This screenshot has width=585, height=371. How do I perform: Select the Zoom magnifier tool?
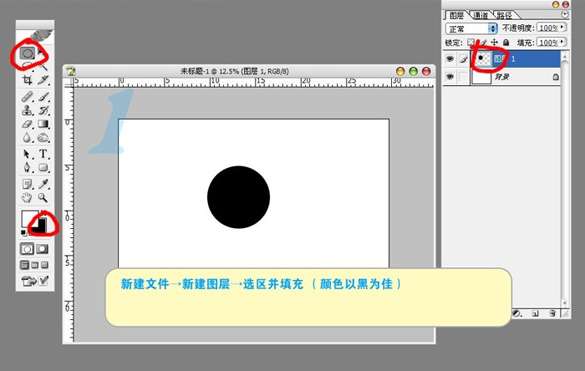pyautogui.click(x=43, y=197)
